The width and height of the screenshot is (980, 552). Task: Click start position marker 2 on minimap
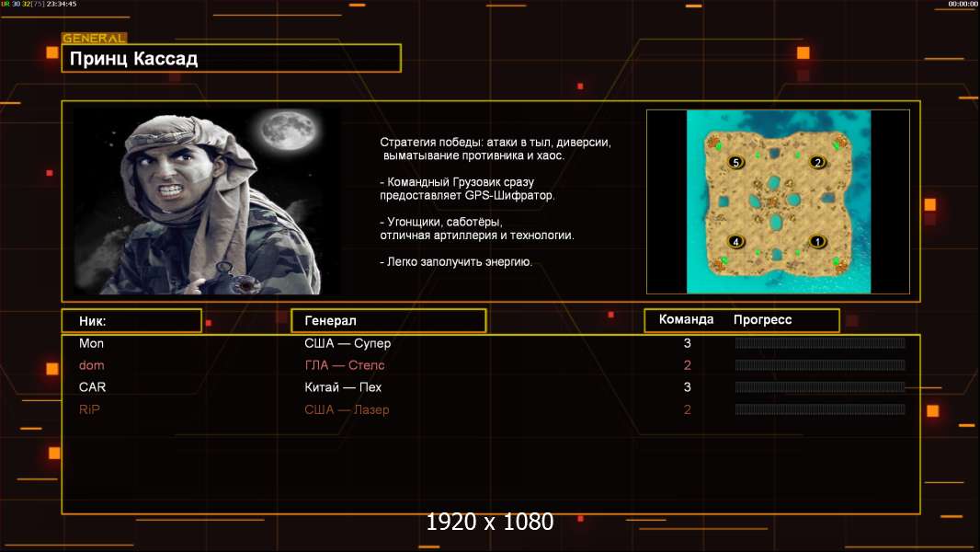817,163
